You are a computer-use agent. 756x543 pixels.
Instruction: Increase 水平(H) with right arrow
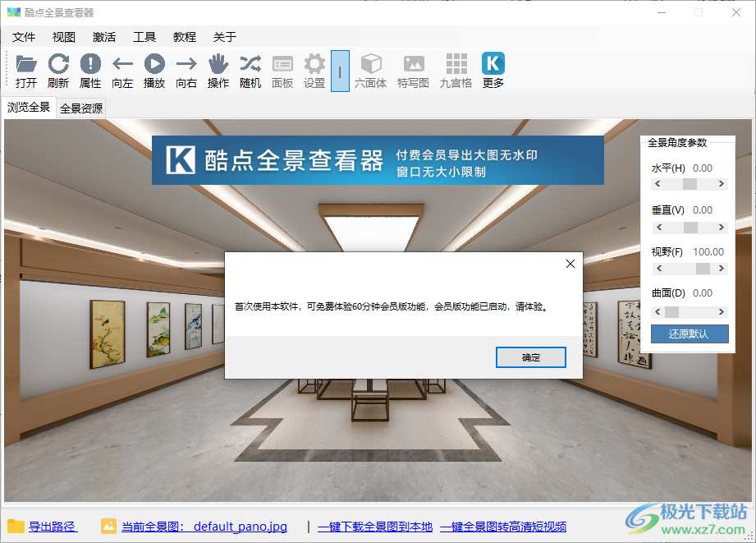coord(722,184)
